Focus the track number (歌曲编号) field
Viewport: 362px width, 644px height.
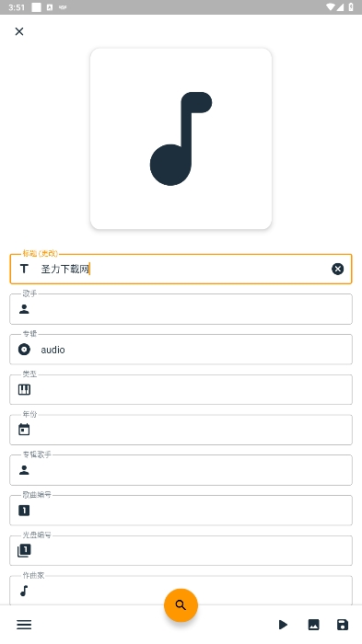[181, 511]
